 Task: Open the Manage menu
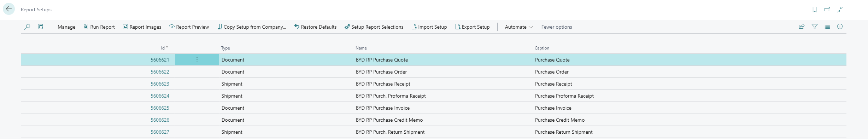tap(66, 27)
